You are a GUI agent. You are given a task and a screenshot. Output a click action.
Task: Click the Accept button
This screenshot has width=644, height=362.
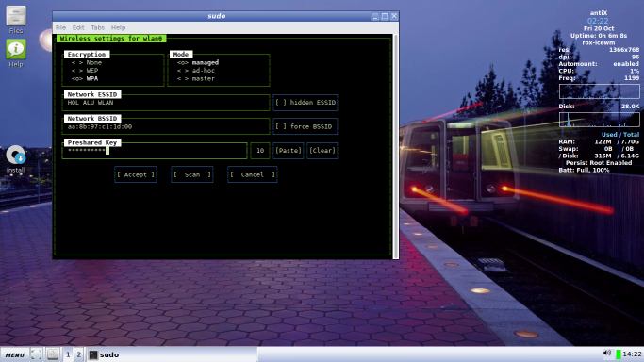tap(136, 174)
